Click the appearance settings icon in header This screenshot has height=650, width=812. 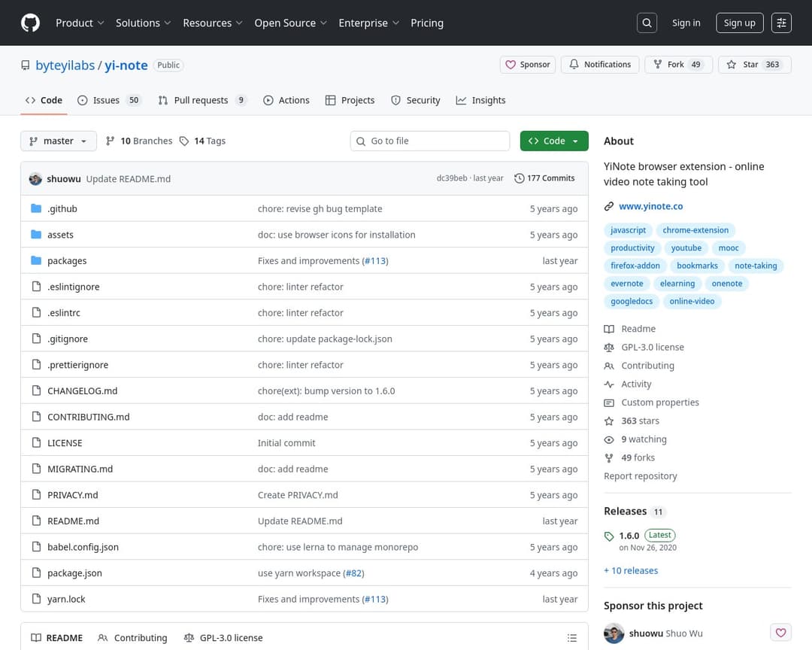coord(782,23)
